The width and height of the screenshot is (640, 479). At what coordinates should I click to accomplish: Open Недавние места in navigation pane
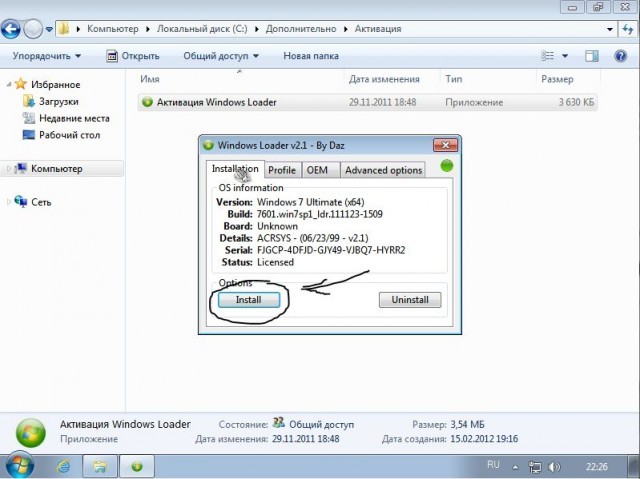(x=74, y=118)
